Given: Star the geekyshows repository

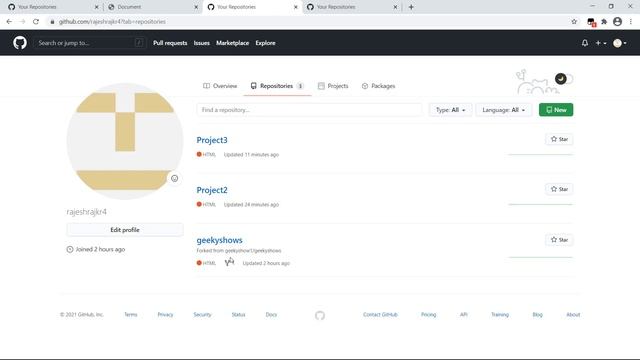Looking at the screenshot, I should 559,240.
